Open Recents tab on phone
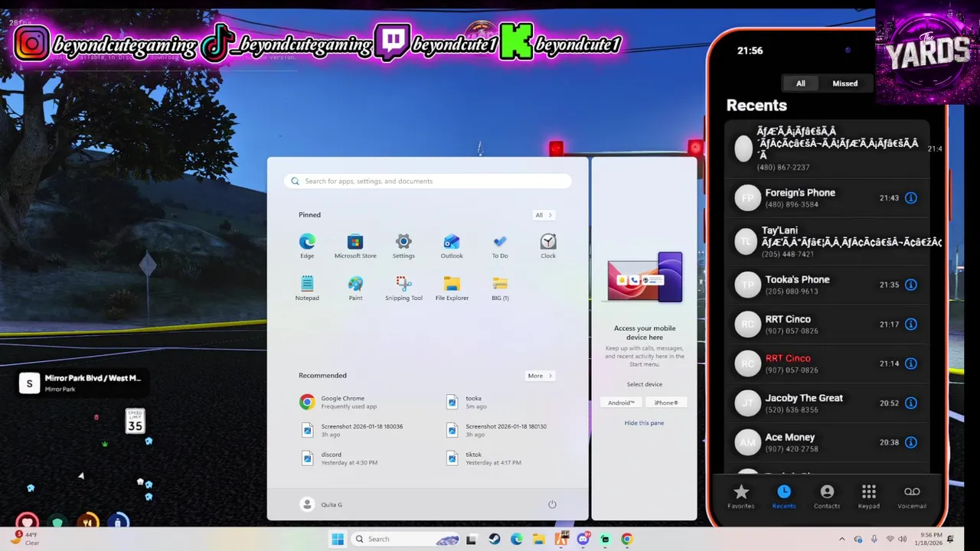Viewport: 980px width, 551px height. (784, 497)
